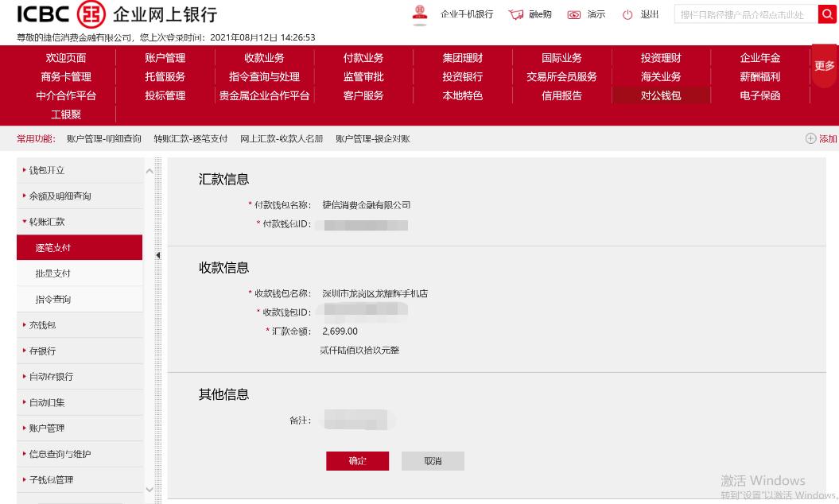This screenshot has height=504, width=839.
Task: Click the user avatar icon in the header
Action: 421,14
